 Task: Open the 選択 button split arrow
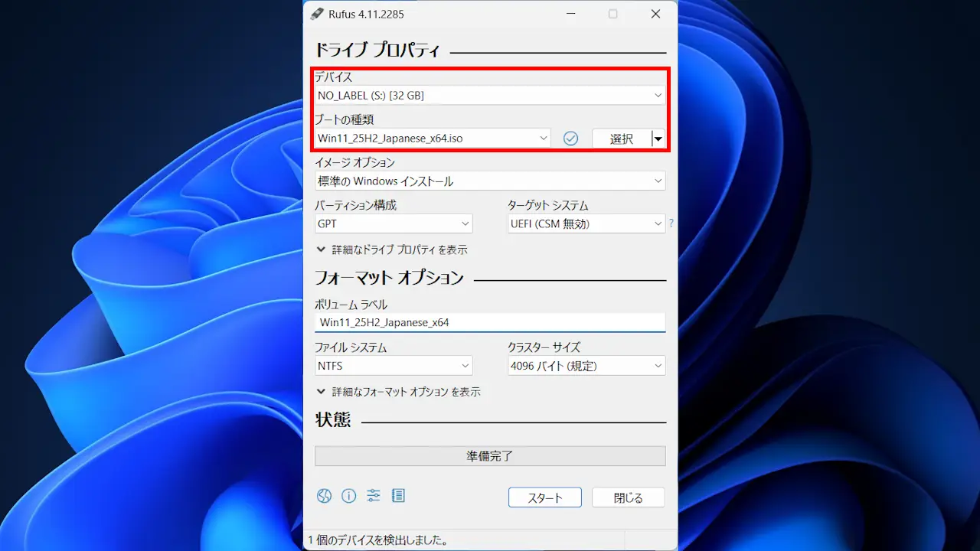(x=658, y=139)
